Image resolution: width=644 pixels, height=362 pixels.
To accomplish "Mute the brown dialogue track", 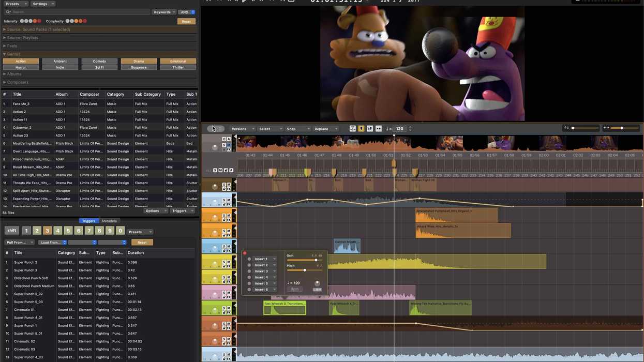I will tap(229, 185).
